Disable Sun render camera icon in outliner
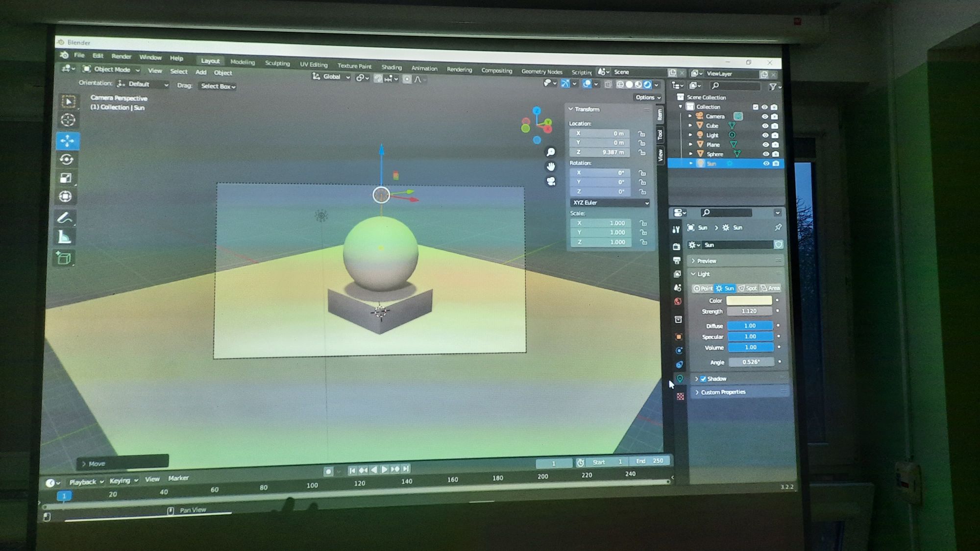Viewport: 980px width, 551px height. click(x=776, y=164)
